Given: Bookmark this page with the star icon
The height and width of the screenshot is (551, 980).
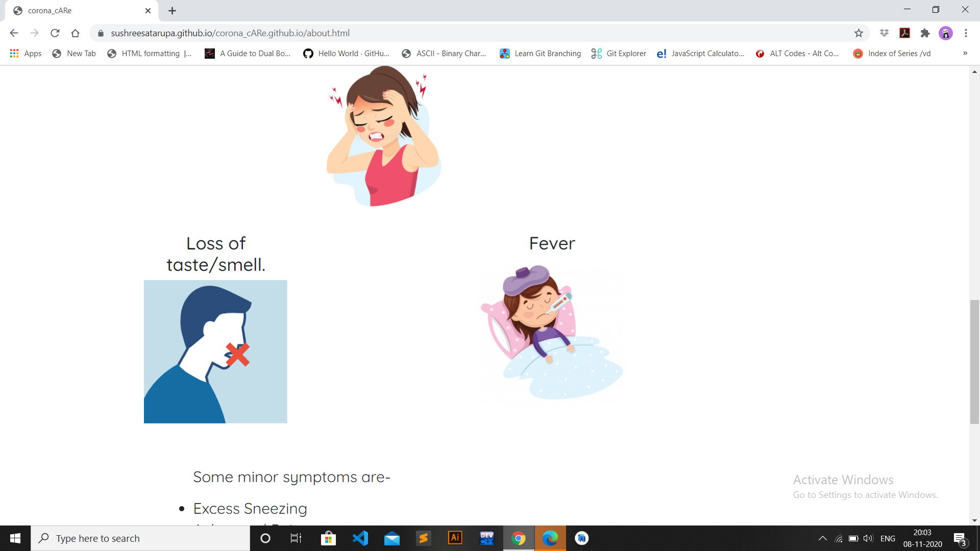Looking at the screenshot, I should [859, 33].
